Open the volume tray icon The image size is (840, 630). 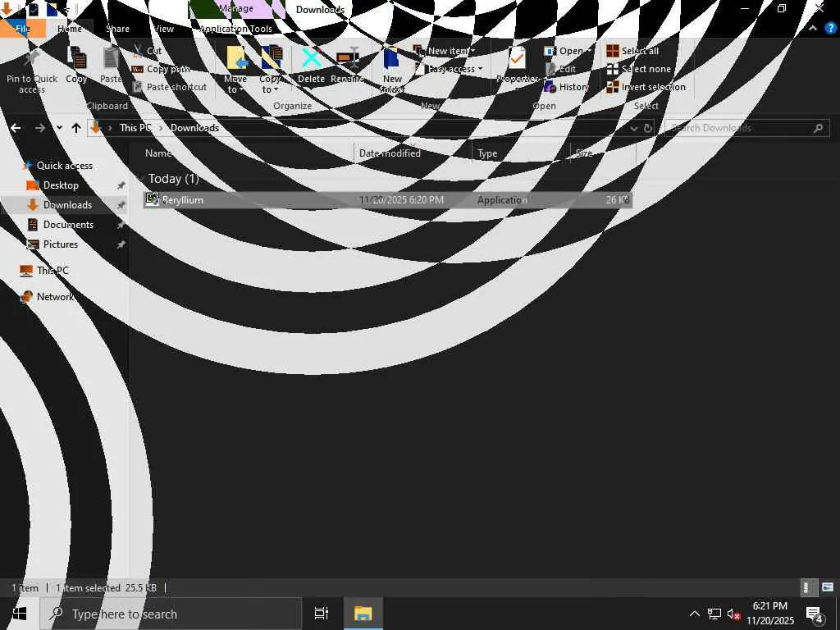pos(733,614)
